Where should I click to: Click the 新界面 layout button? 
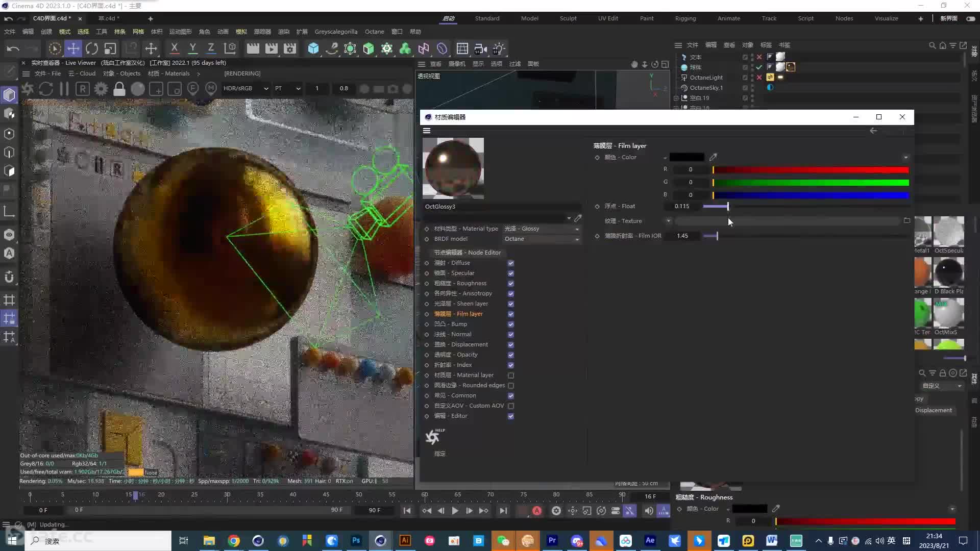949,18
